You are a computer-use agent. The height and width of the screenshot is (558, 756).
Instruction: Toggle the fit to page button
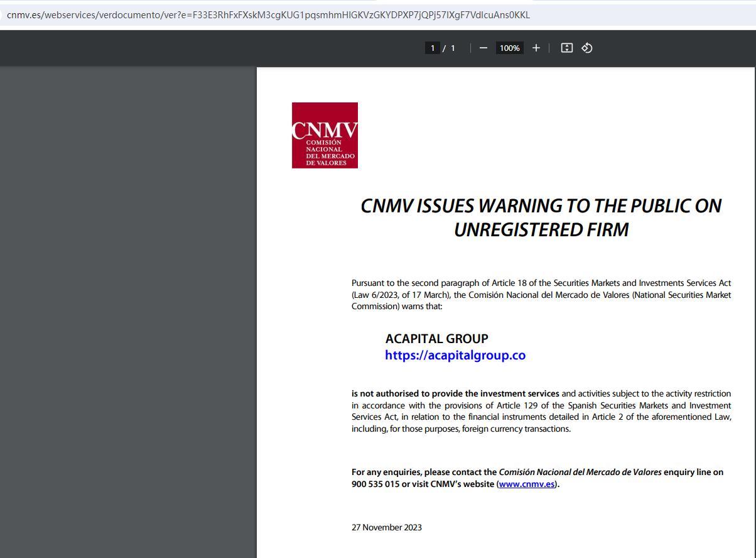566,48
